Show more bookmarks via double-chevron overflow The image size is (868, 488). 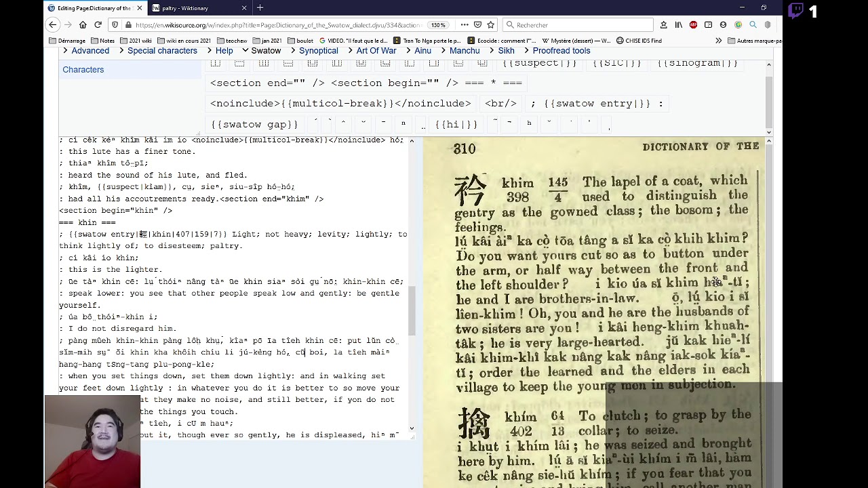[719, 41]
